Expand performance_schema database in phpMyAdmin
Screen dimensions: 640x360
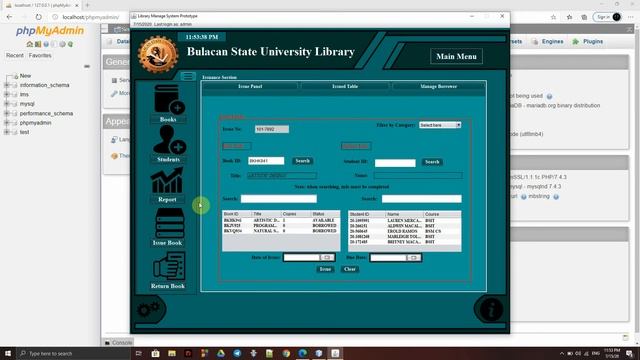tap(7, 113)
